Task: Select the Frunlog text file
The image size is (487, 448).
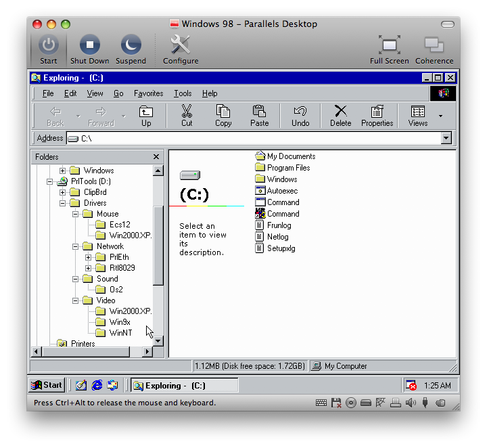Action: click(x=273, y=225)
